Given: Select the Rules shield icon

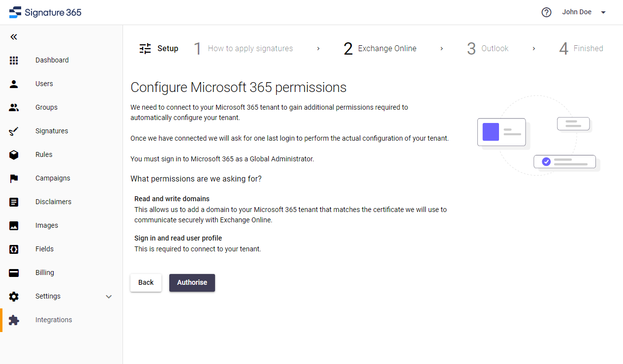Looking at the screenshot, I should tap(14, 154).
